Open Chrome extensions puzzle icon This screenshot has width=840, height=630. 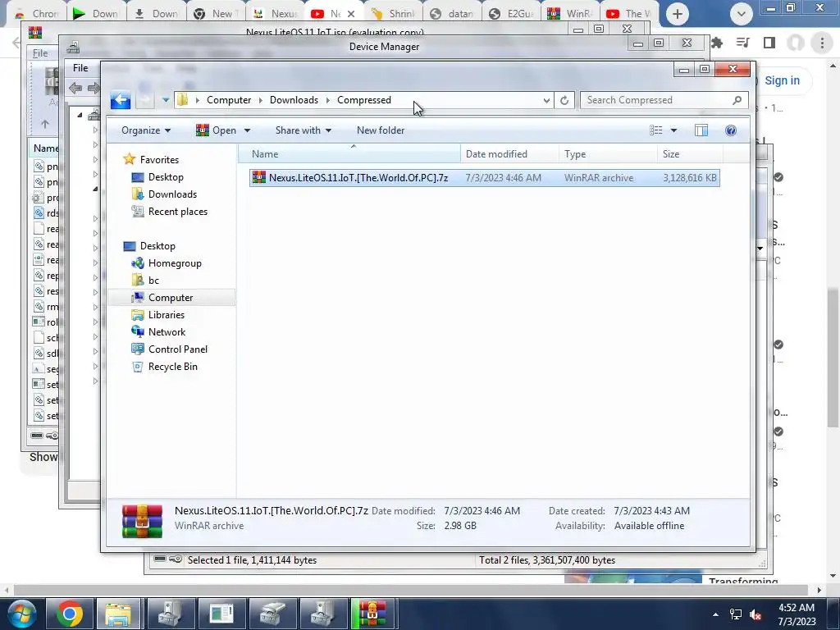pos(717,43)
